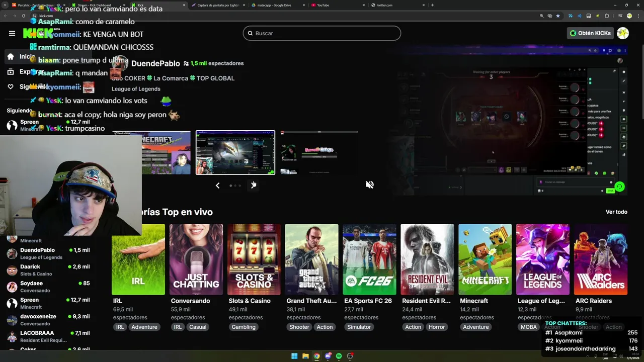Click Horror tag under Resident Evil
644x362 pixels.
pyautogui.click(x=437, y=327)
